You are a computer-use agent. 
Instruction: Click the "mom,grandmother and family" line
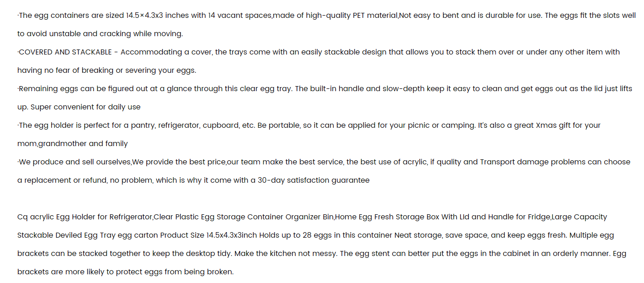click(x=73, y=144)
